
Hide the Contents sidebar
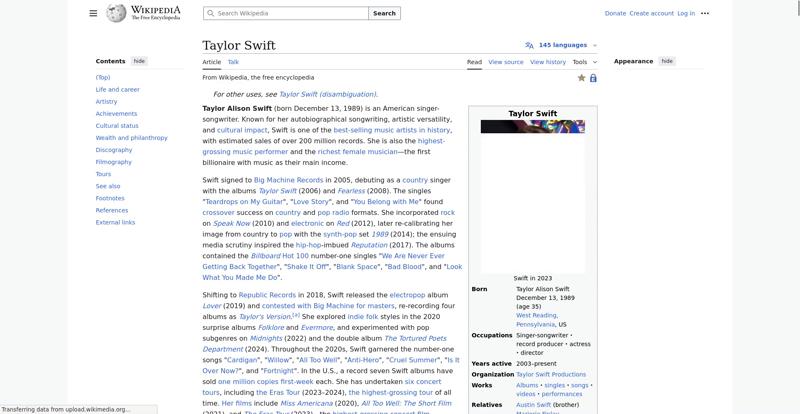pos(139,61)
